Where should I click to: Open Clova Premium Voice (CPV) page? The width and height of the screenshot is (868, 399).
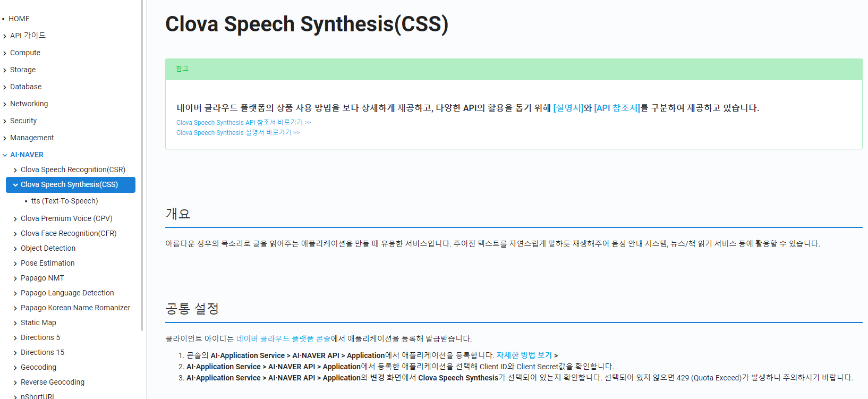[66, 218]
